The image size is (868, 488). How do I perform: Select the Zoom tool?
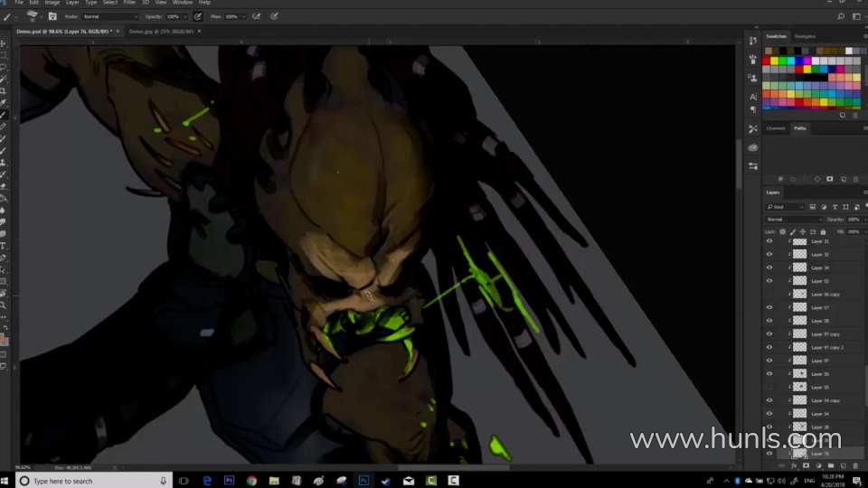(4, 305)
